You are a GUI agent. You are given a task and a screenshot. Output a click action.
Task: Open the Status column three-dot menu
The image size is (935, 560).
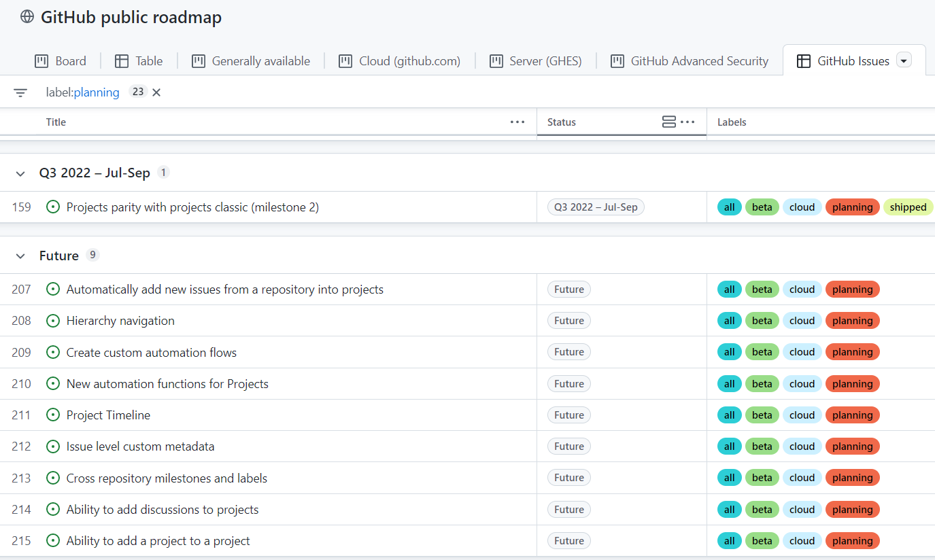(687, 122)
